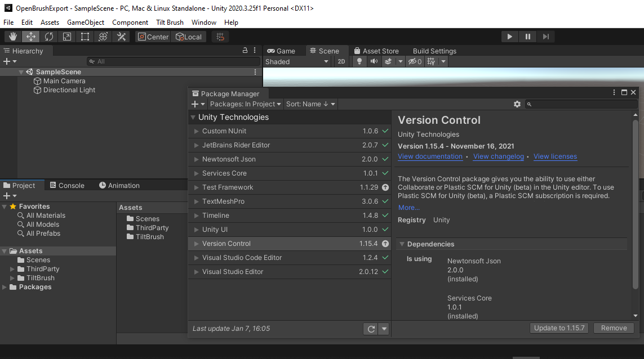Toggle grid snapping icon in toolbar
Image resolution: width=644 pixels, height=359 pixels.
click(x=220, y=37)
